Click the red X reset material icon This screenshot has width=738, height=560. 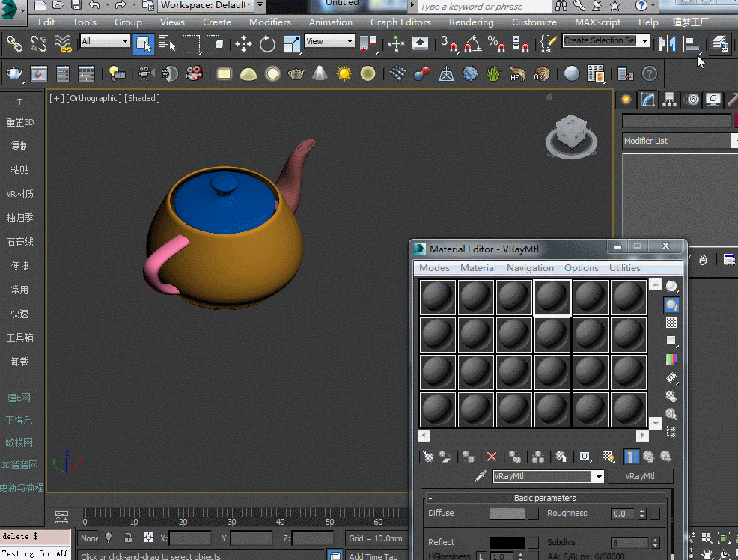[x=492, y=457]
